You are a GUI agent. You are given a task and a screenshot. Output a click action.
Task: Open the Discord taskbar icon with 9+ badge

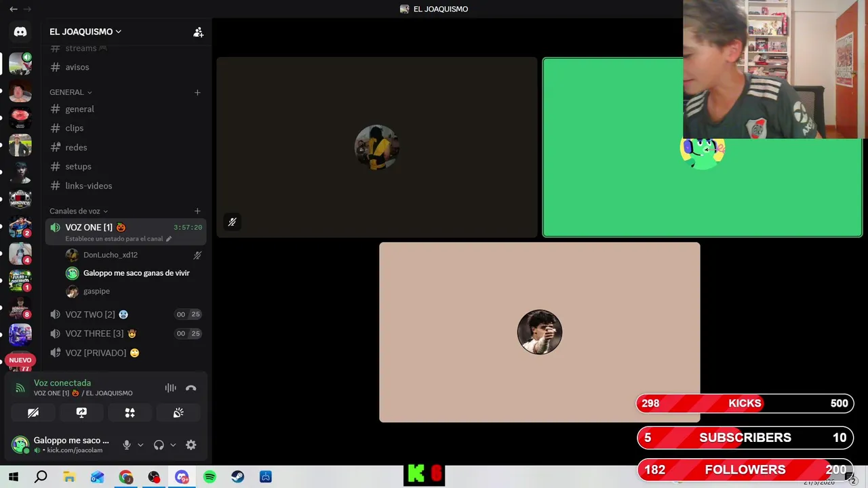[182, 477]
